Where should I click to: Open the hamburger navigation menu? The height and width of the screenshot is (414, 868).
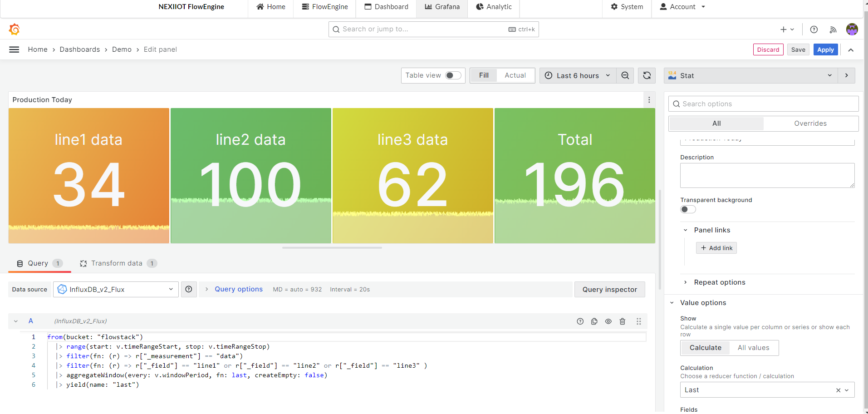tap(14, 49)
